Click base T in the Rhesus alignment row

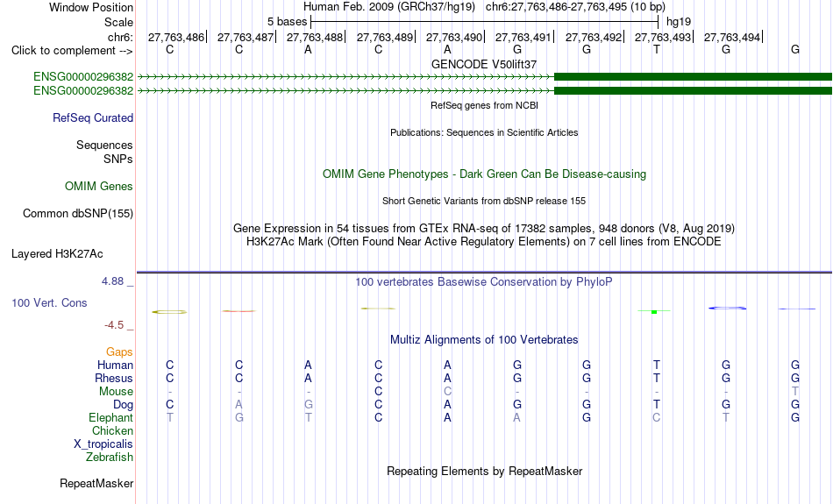(x=657, y=378)
